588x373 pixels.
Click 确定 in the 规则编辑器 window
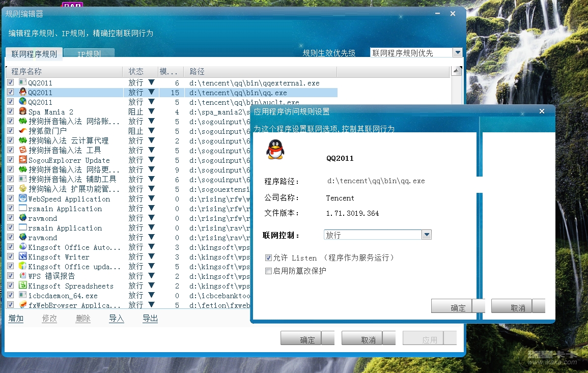[307, 338]
